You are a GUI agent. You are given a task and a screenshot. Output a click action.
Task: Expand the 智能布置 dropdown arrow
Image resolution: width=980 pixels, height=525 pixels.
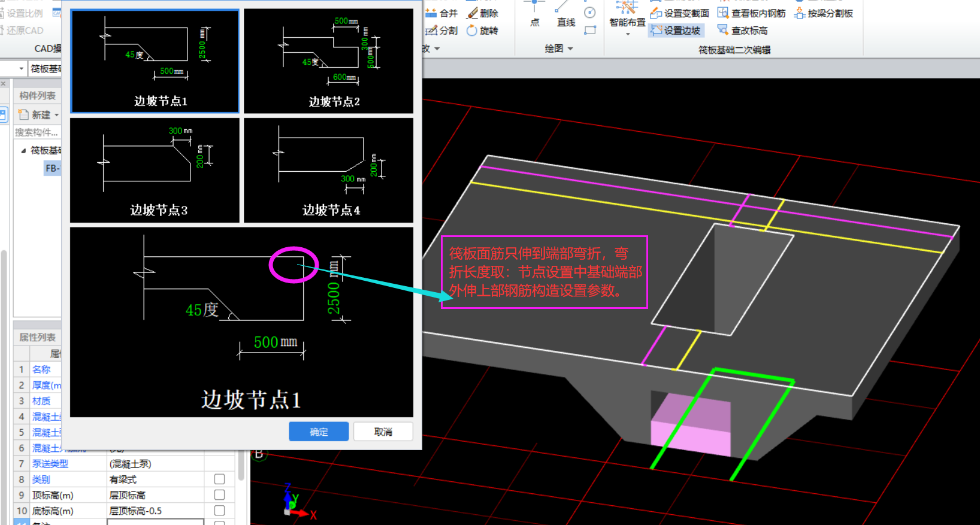tap(628, 35)
